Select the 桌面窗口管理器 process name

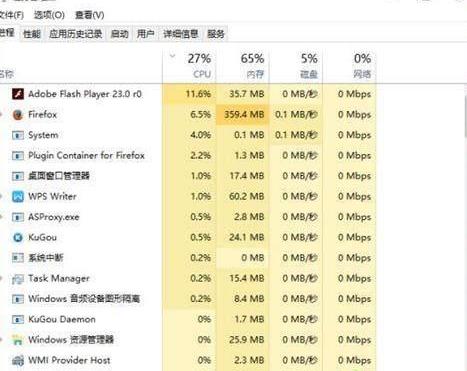pos(59,176)
